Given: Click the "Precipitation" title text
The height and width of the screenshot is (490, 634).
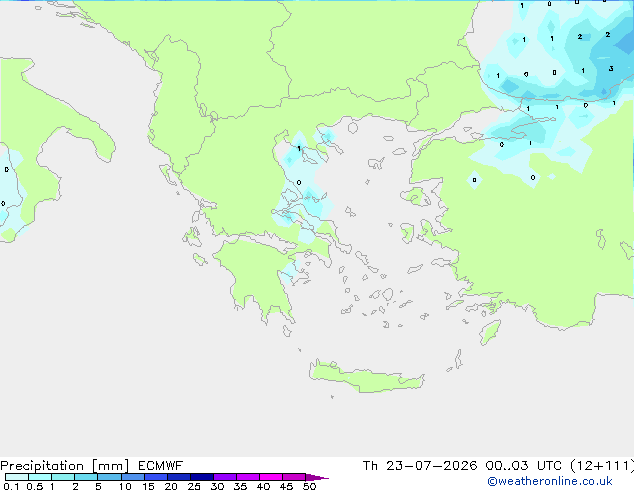Looking at the screenshot, I should [42, 466].
